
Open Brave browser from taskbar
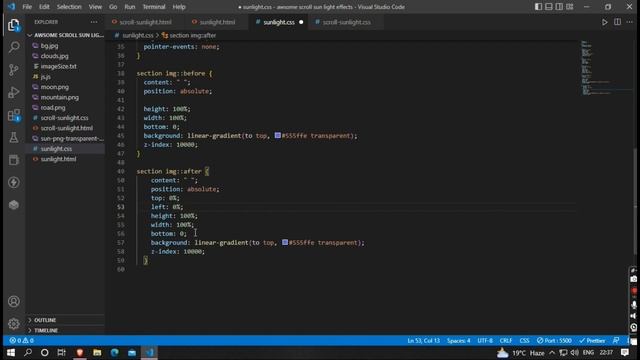click(x=80, y=353)
